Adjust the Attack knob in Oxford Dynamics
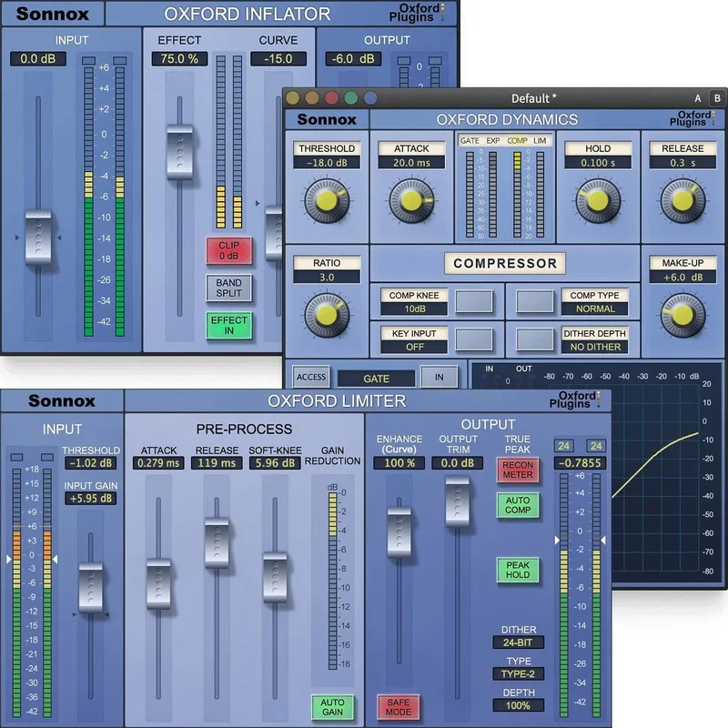This screenshot has height=728, width=728. point(411,200)
